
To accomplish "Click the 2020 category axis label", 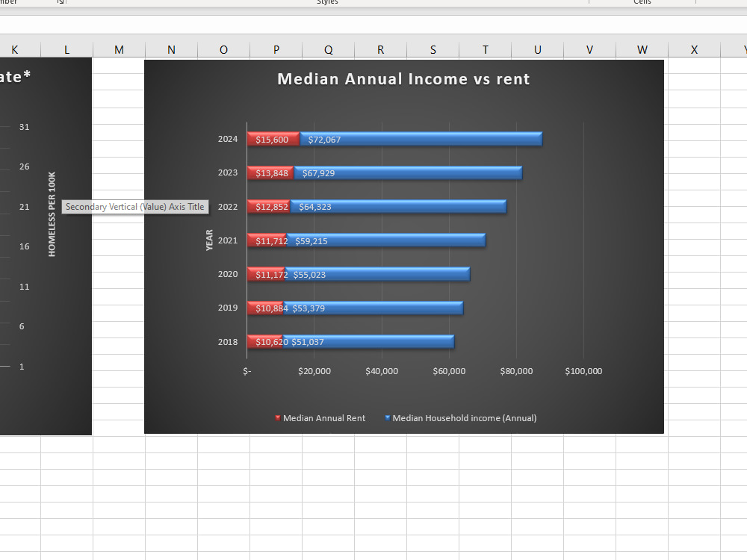I will [x=228, y=274].
